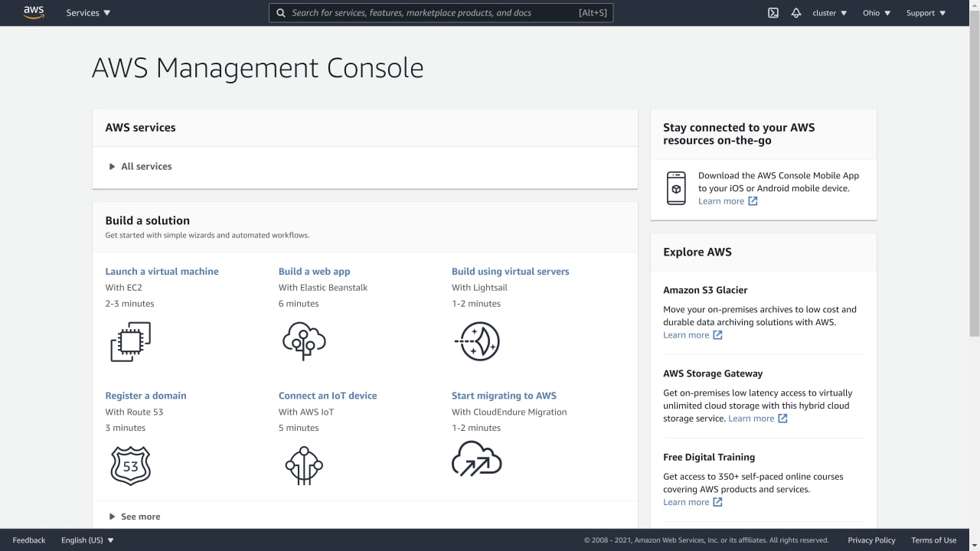Open the English (US) language selector
The width and height of the screenshot is (980, 551).
[x=87, y=540]
